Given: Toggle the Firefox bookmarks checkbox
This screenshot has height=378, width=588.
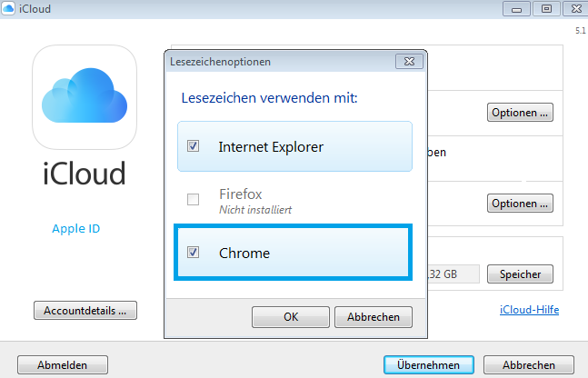Looking at the screenshot, I should pyautogui.click(x=193, y=199).
